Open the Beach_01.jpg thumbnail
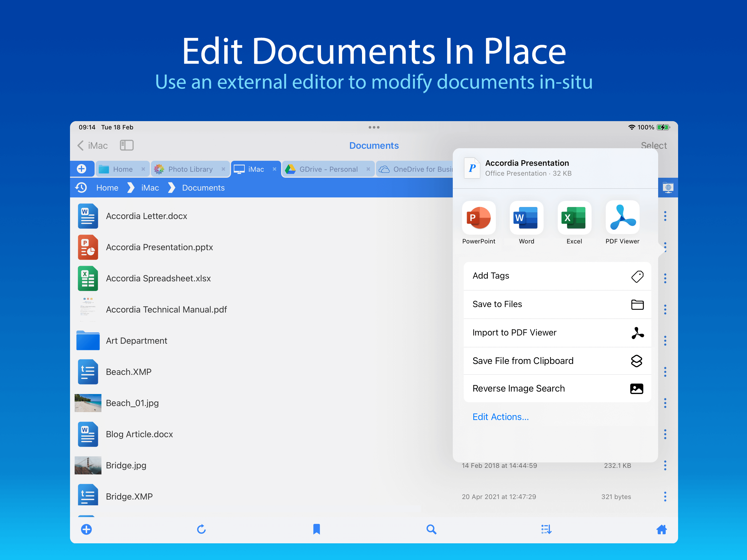 coord(88,403)
